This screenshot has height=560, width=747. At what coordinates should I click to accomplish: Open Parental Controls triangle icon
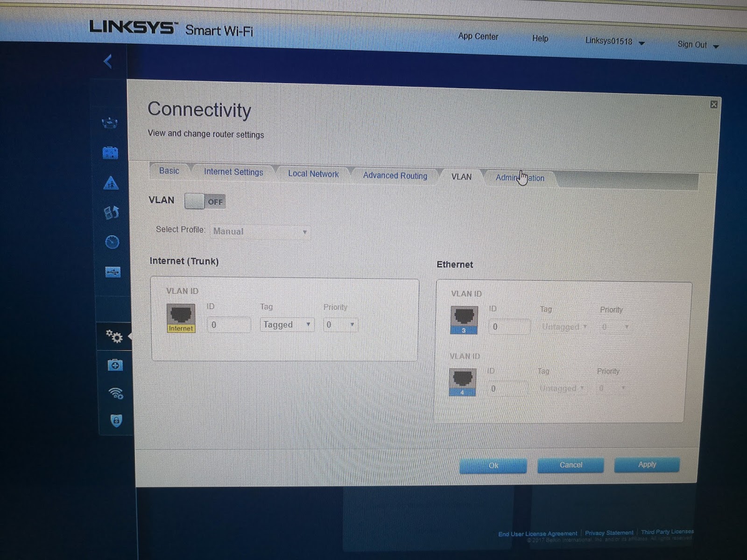point(111,183)
